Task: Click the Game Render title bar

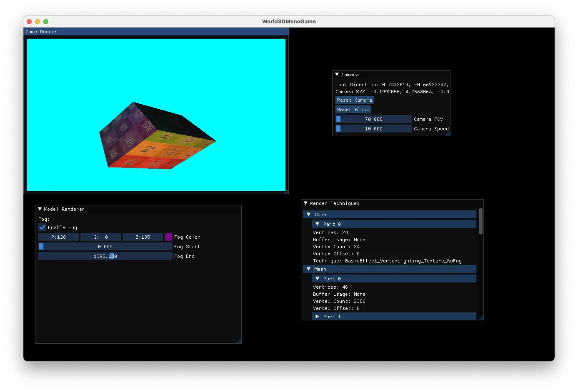Action: [156, 32]
